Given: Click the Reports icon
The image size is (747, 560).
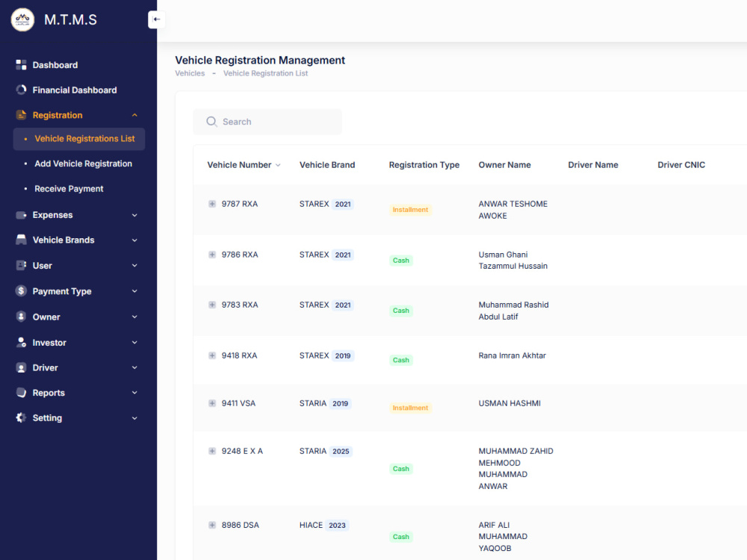Looking at the screenshot, I should click(x=21, y=393).
